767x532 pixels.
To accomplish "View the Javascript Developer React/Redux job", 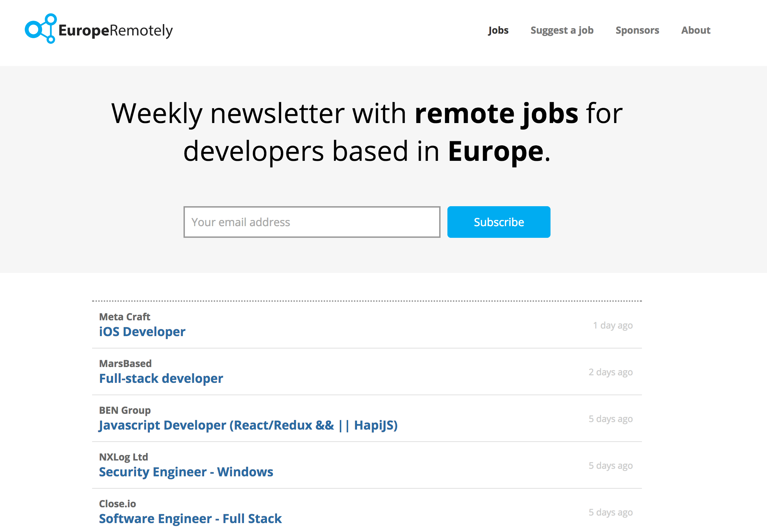I will click(248, 425).
